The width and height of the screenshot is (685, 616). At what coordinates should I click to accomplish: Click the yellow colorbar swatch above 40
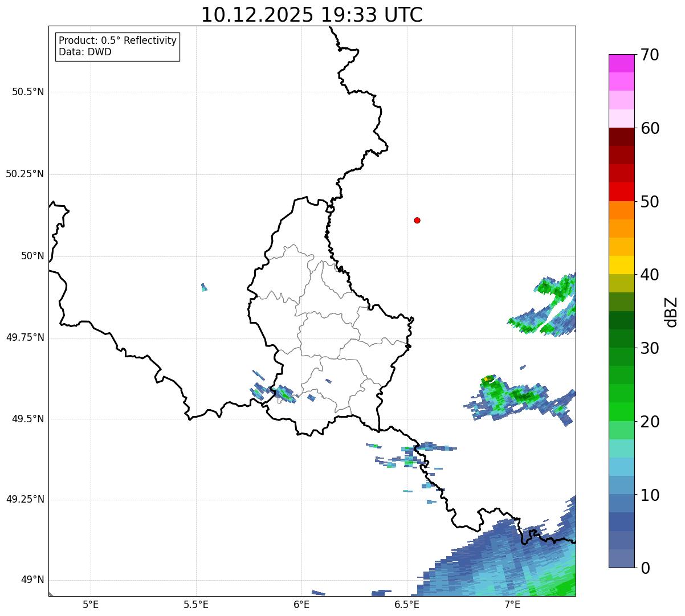tap(622, 265)
